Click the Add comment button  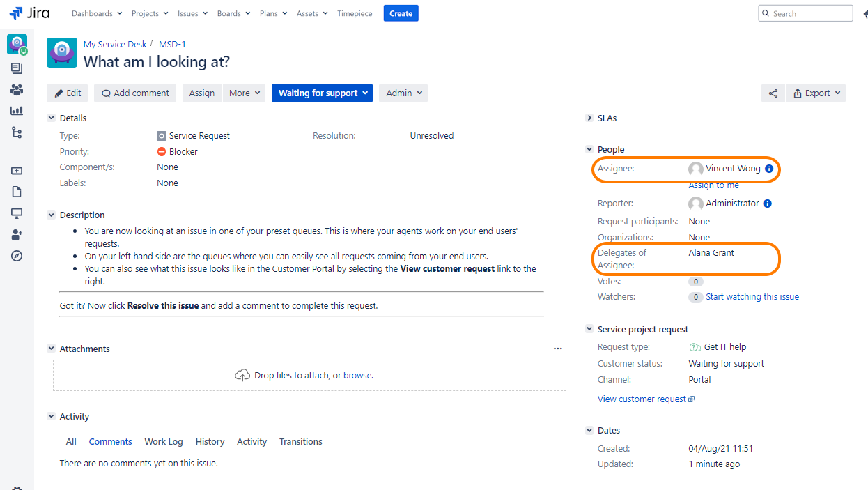pos(135,93)
